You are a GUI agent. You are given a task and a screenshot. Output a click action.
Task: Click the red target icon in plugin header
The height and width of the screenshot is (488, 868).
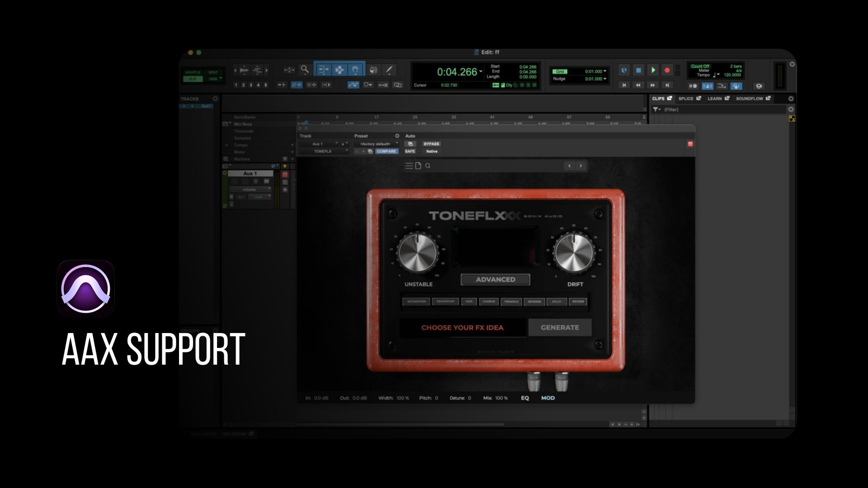tap(690, 144)
